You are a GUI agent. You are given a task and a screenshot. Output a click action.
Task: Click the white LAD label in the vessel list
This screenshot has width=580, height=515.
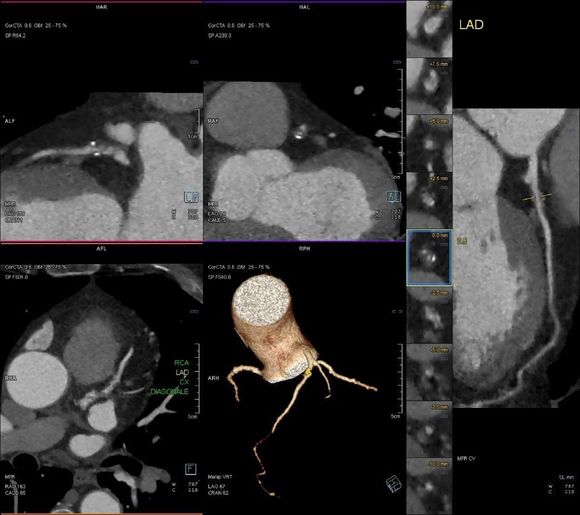coord(182,372)
